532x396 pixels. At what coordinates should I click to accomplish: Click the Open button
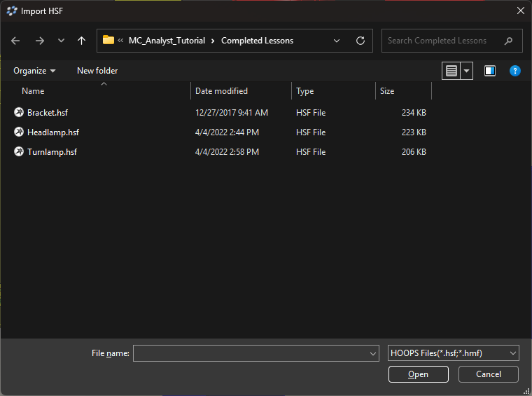click(x=419, y=374)
